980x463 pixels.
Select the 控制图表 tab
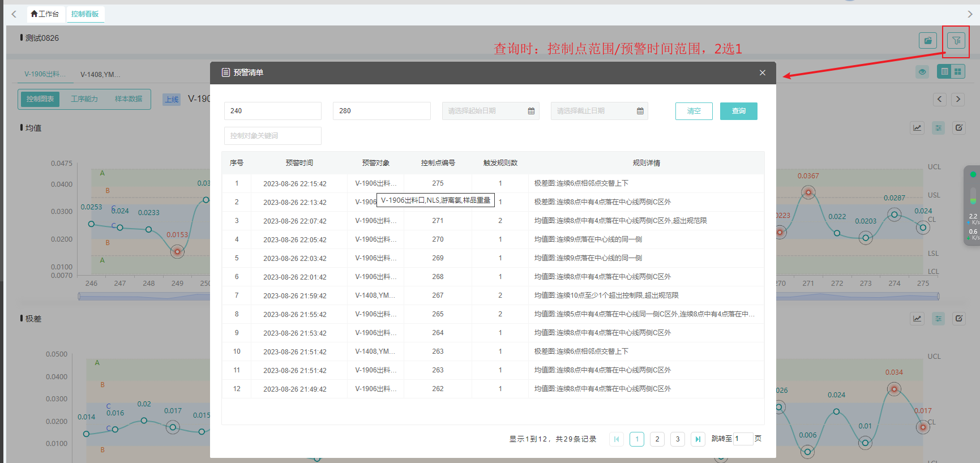40,99
